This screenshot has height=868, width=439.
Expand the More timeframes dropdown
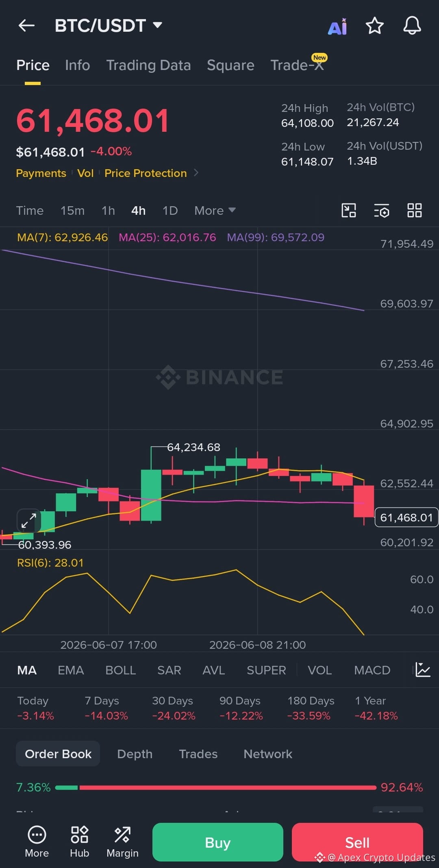coord(215,210)
